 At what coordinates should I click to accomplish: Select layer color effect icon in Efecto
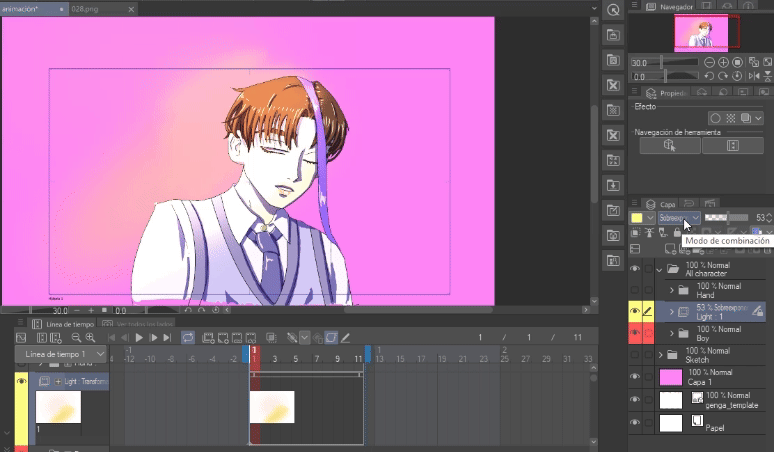tap(746, 118)
